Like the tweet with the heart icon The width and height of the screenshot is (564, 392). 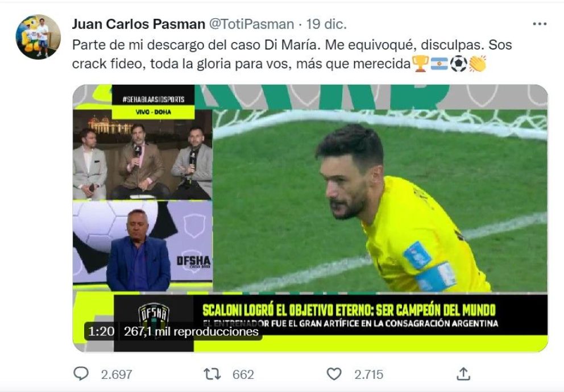click(x=334, y=374)
